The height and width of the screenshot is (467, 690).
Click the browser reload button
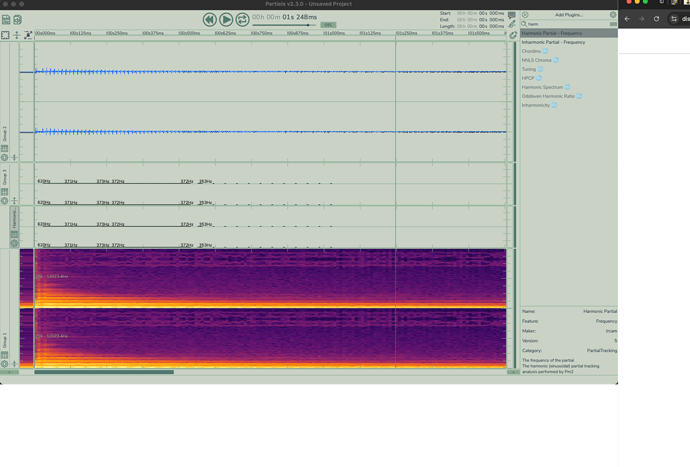(x=657, y=19)
